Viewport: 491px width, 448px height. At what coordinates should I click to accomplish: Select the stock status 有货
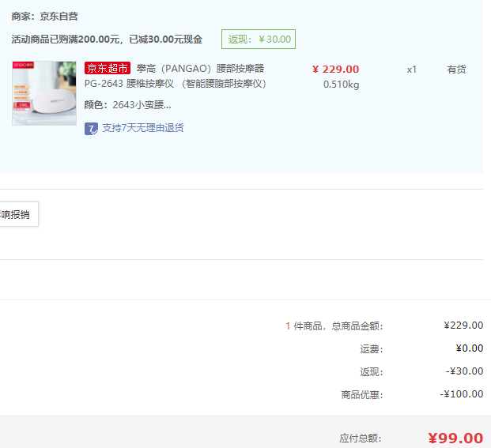tap(456, 70)
